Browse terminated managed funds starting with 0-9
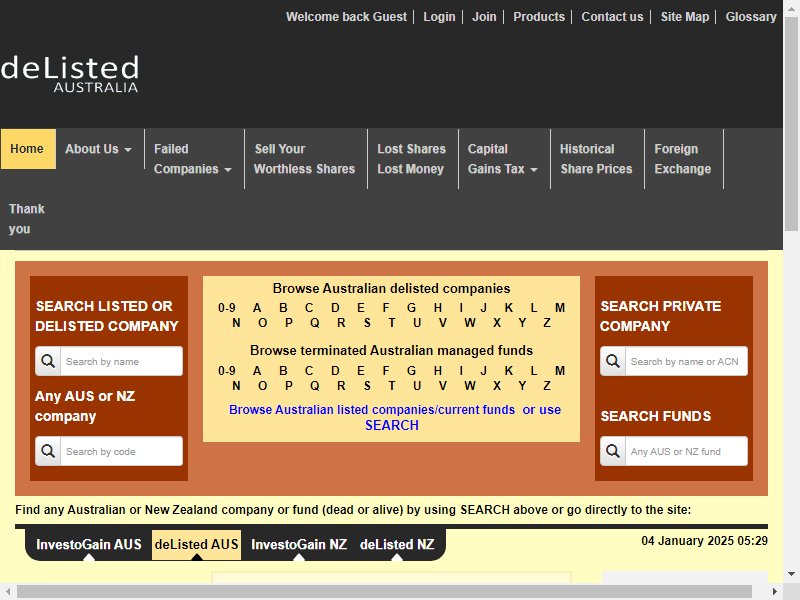 [x=227, y=370]
